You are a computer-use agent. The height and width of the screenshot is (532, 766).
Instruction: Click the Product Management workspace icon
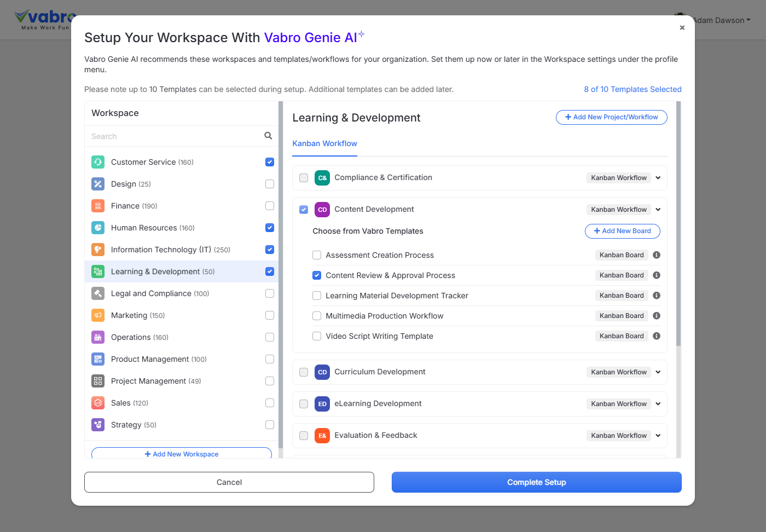[98, 359]
